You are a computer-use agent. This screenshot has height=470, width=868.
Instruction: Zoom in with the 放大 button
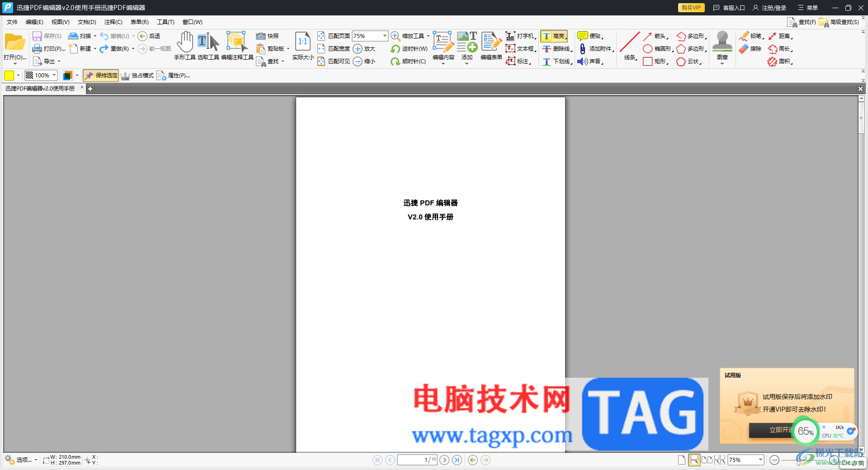(x=364, y=49)
